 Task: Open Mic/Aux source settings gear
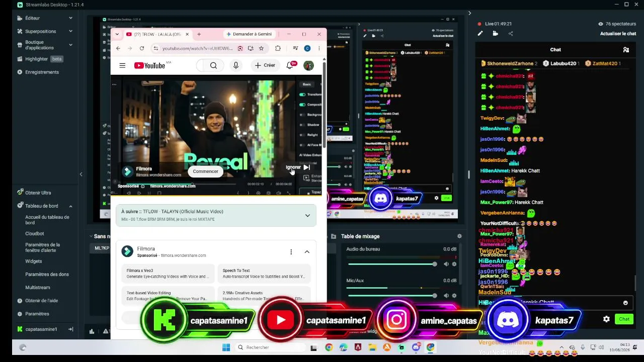[454, 296]
